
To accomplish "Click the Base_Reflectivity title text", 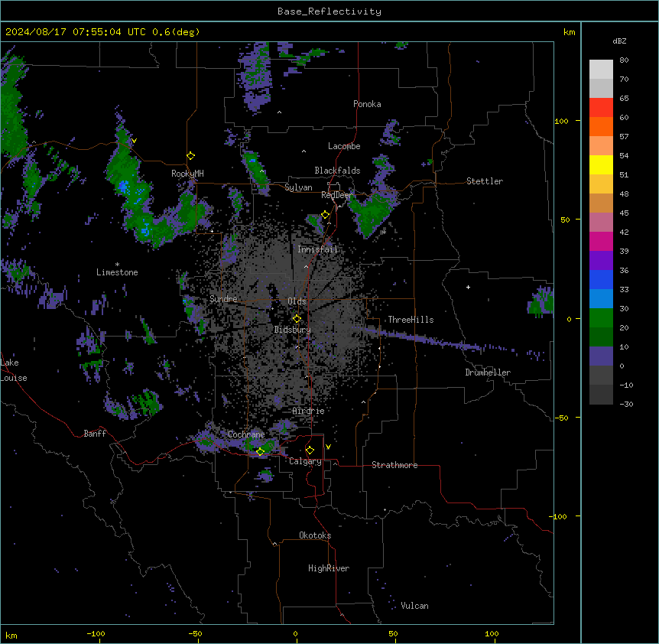I will [x=329, y=11].
